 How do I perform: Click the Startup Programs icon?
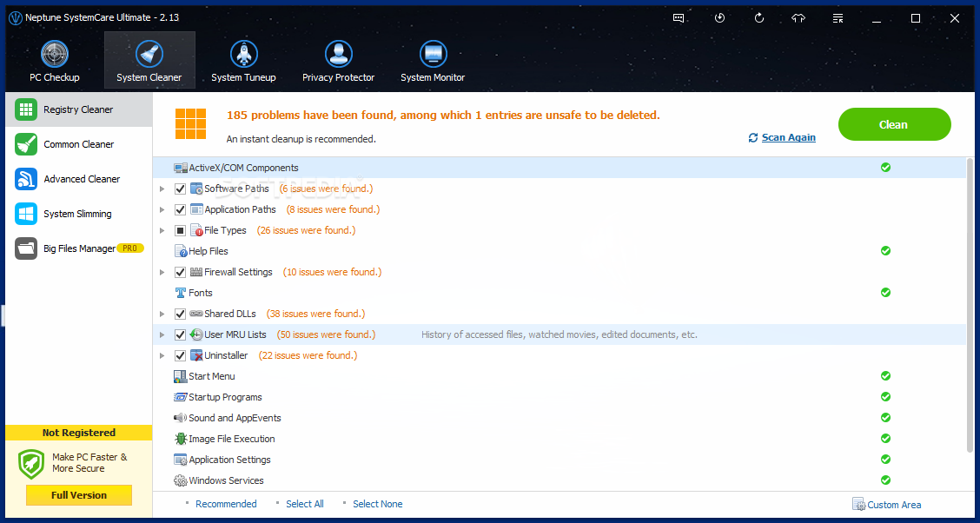pos(180,397)
